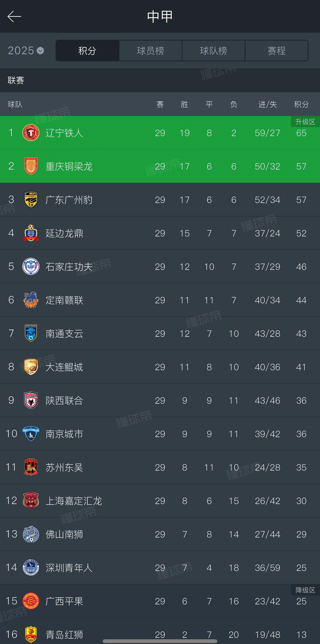Open the 广东广州豹 team badge
The image size is (320, 644).
pos(31,200)
